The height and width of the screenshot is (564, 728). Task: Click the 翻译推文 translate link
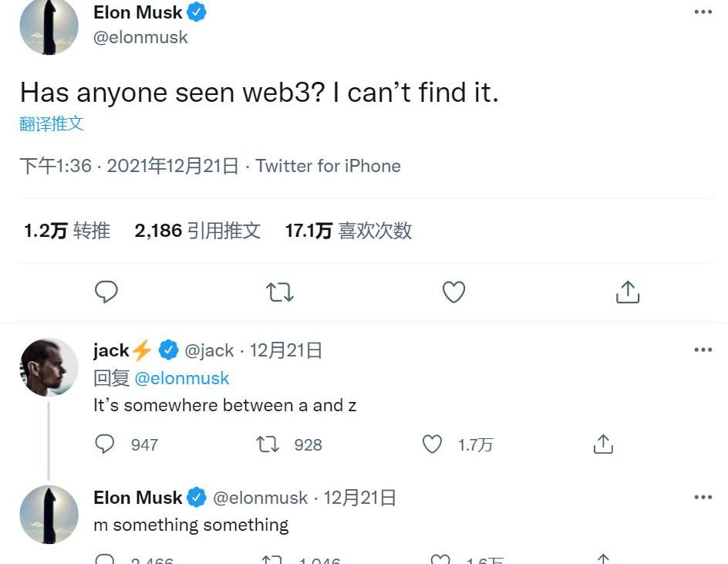click(51, 123)
